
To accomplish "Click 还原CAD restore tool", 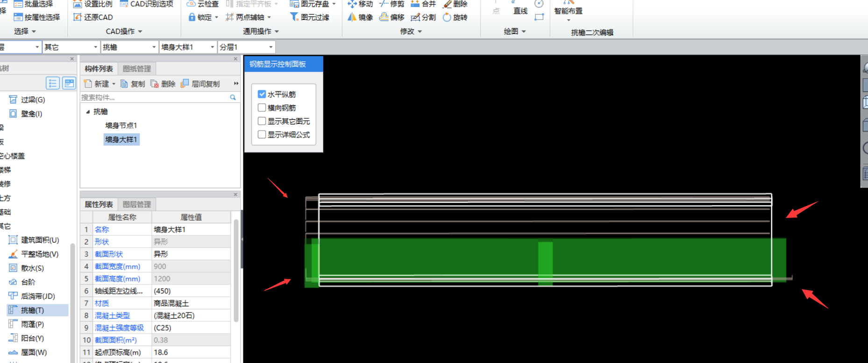I will 93,17.
